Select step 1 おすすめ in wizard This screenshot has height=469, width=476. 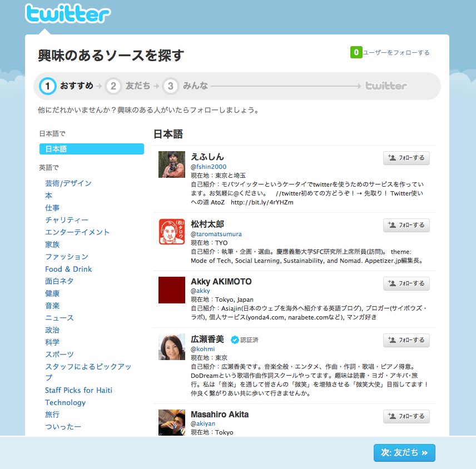[x=66, y=86]
